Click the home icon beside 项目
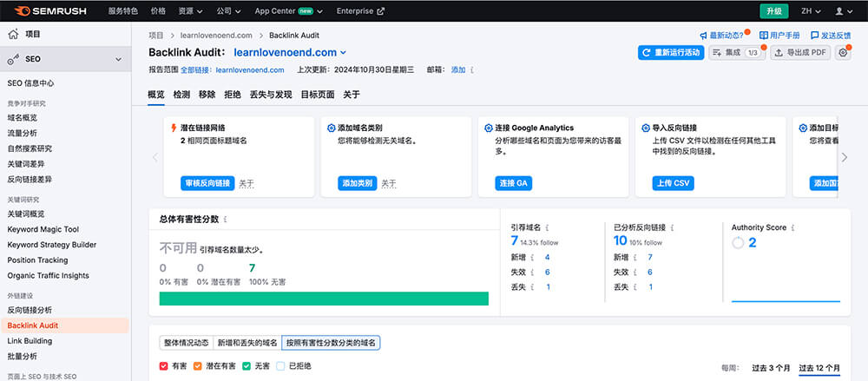 pos(13,35)
